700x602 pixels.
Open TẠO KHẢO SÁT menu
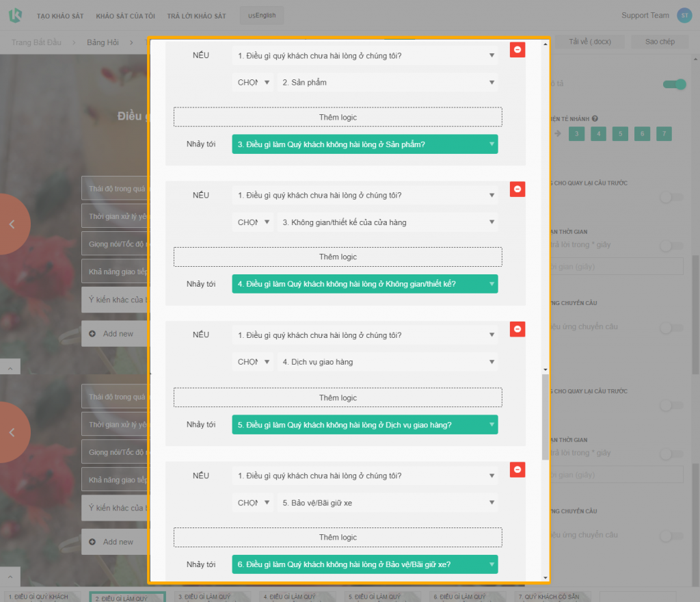(x=60, y=16)
